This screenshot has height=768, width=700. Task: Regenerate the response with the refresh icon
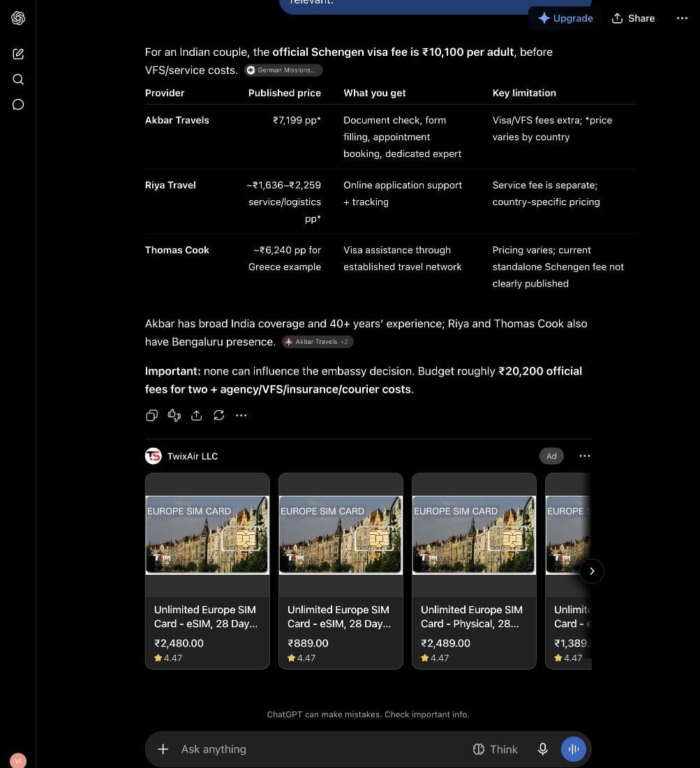[x=218, y=415]
